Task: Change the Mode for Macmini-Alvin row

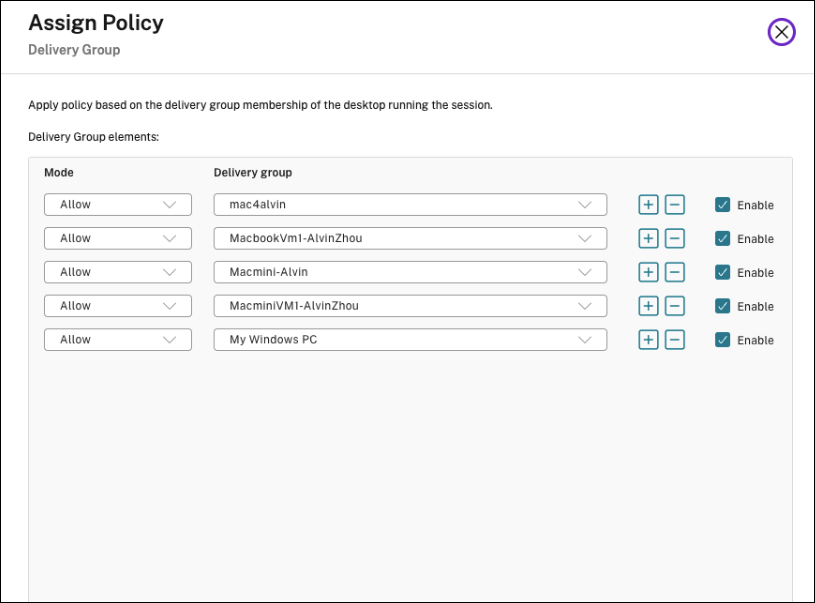Action: click(118, 272)
